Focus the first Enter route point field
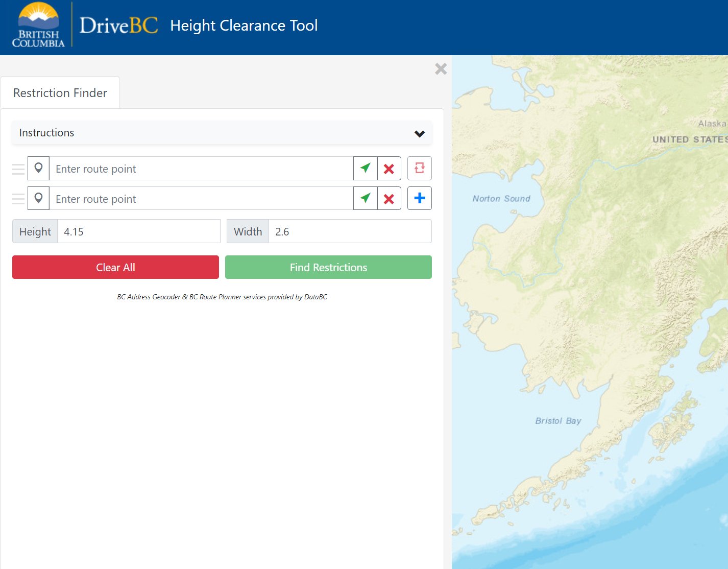This screenshot has width=728, height=569. (201, 168)
